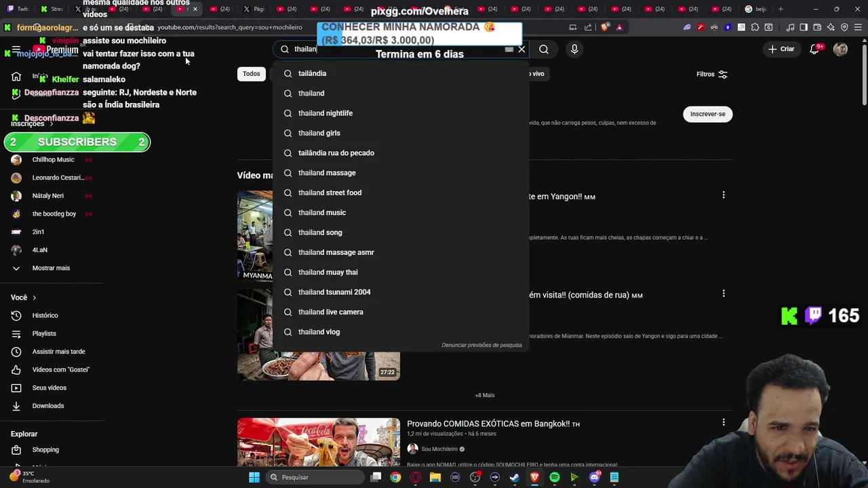Choose the 'thailand massage asmr' suggestion
The height and width of the screenshot is (488, 868).
(401, 252)
